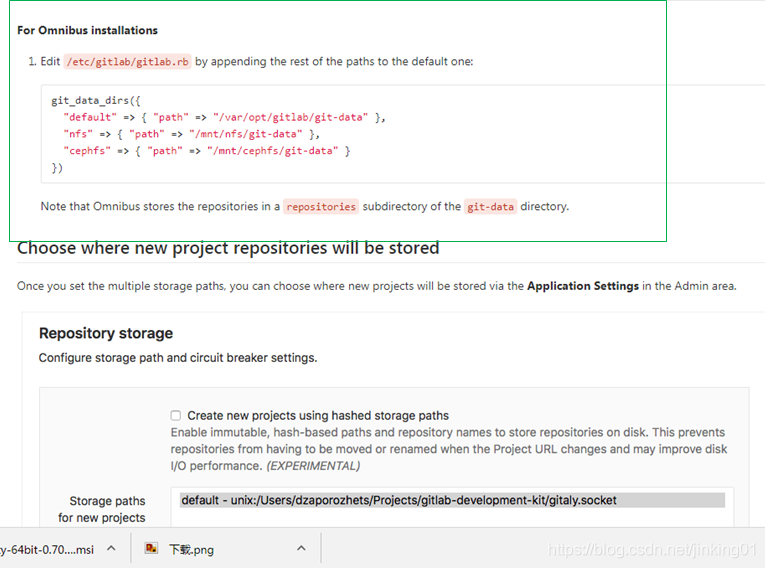765x568 pixels.
Task: Click the 'Repository storage' heading
Action: [x=106, y=333]
